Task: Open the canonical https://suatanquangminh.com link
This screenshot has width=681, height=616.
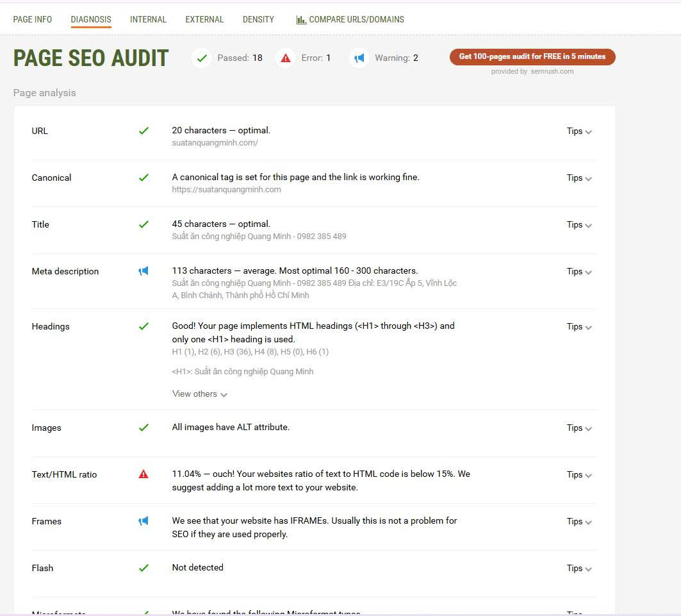Action: point(226,189)
